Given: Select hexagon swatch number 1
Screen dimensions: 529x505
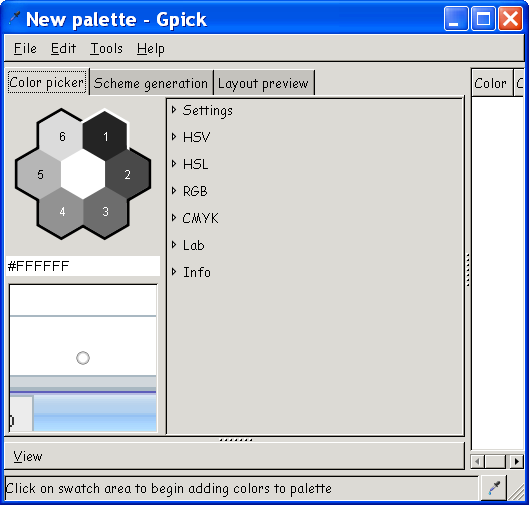Looking at the screenshot, I should click(x=105, y=136).
